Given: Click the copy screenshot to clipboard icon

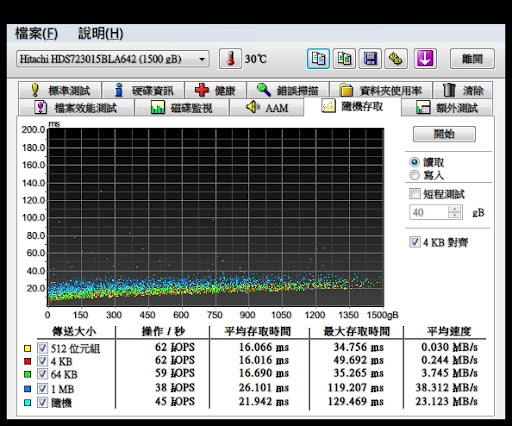Looking at the screenshot, I should pos(344,59).
